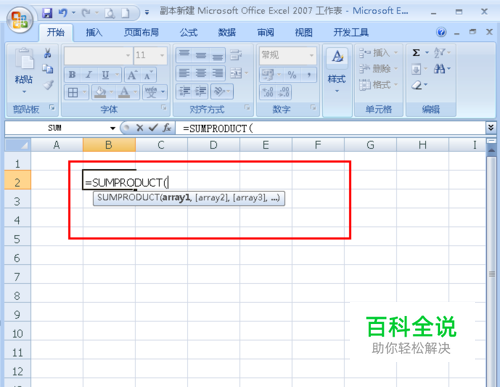Decrease indent
Screen dimensions: 500x387
184,91
